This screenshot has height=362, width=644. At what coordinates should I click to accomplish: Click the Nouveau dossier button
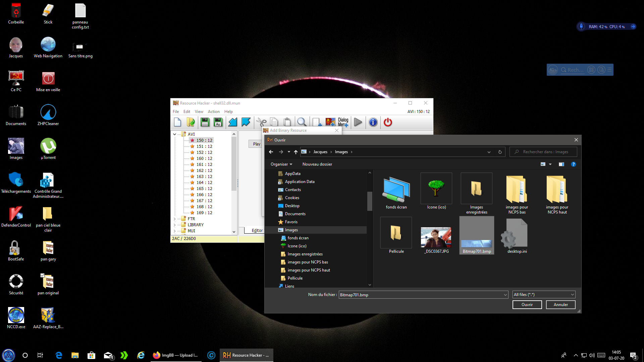[317, 164]
